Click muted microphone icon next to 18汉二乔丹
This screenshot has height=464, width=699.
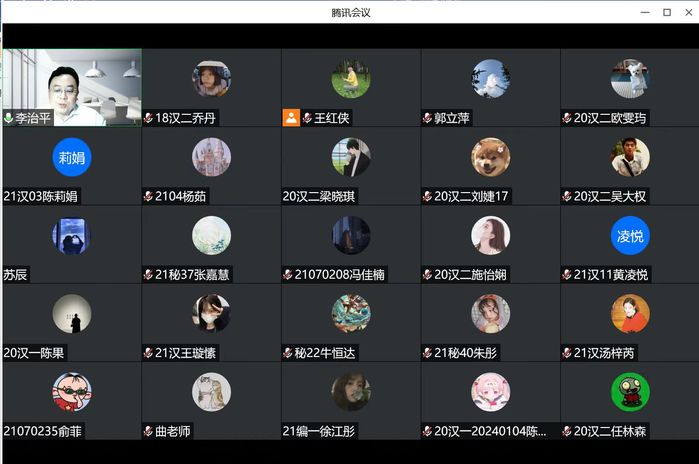148,118
